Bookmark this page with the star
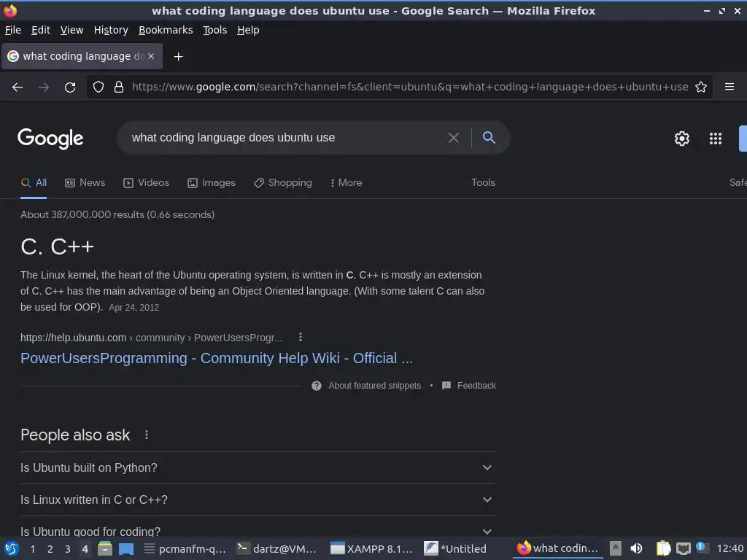Screen dimensions: 747x560 tap(701, 87)
